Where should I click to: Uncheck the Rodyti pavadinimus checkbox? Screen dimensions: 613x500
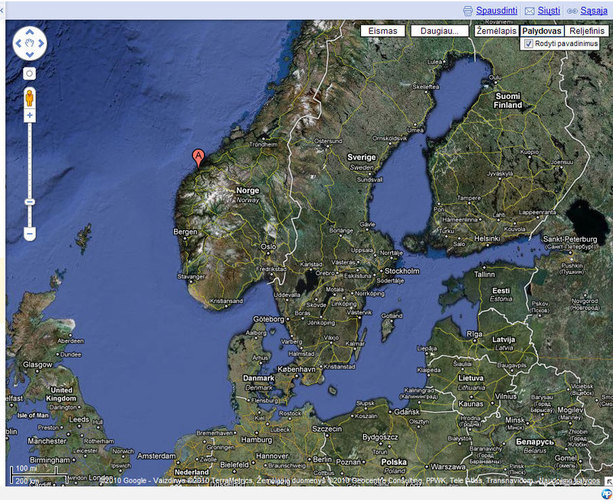coord(528,44)
